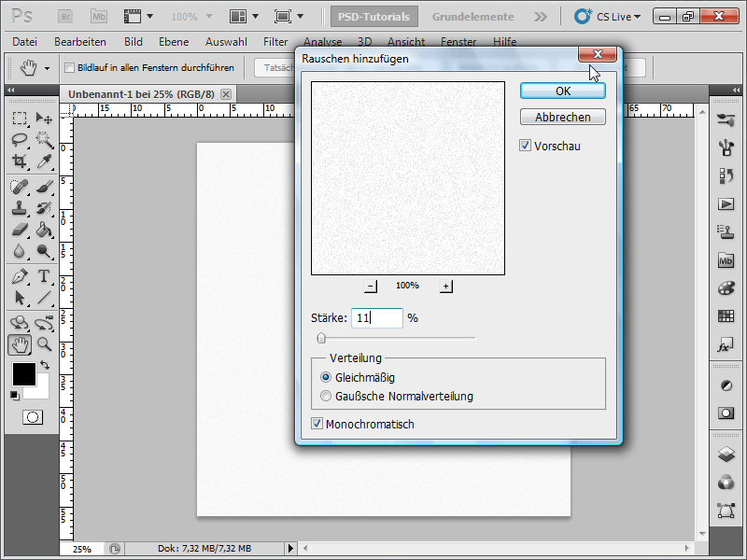747x560 pixels.
Task: Open the Layers panel icon
Action: pos(726,455)
